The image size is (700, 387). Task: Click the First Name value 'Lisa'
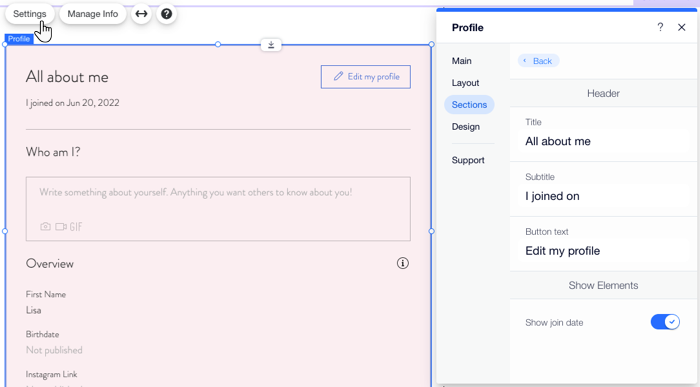[33, 310]
